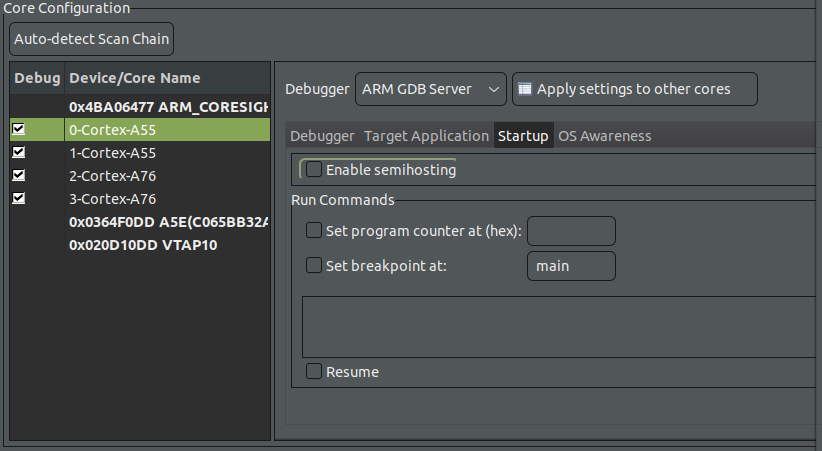The height and width of the screenshot is (451, 822).
Task: Uncheck debug for 1-Cortex-A55
Action: pyautogui.click(x=19, y=152)
